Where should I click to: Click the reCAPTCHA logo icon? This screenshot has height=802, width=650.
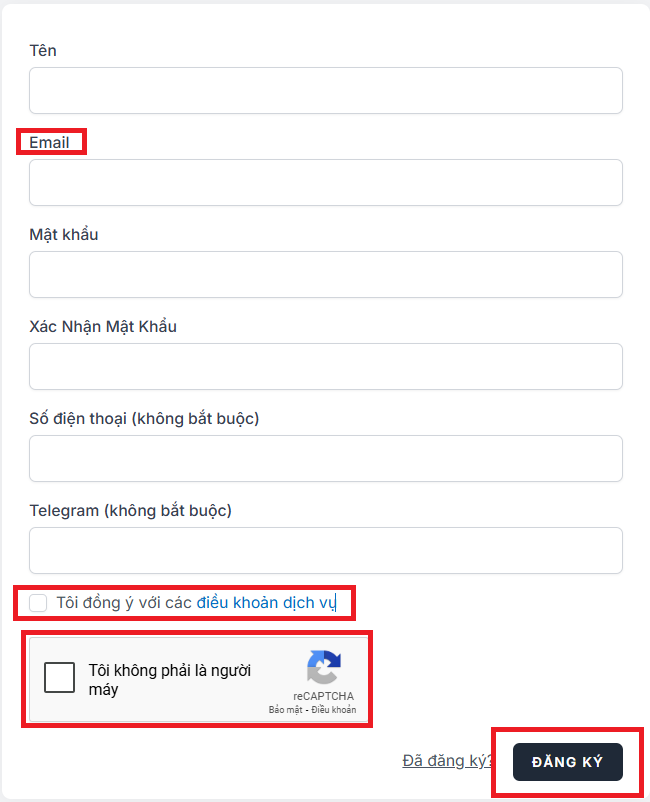[x=324, y=667]
